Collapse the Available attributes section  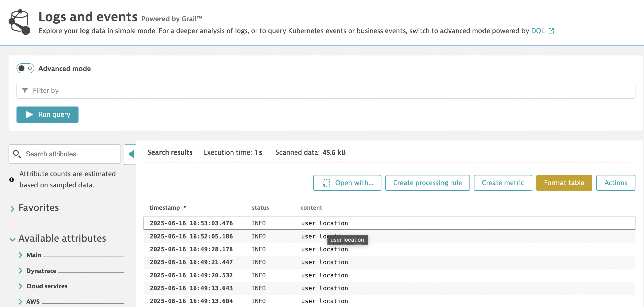pyautogui.click(x=12, y=239)
